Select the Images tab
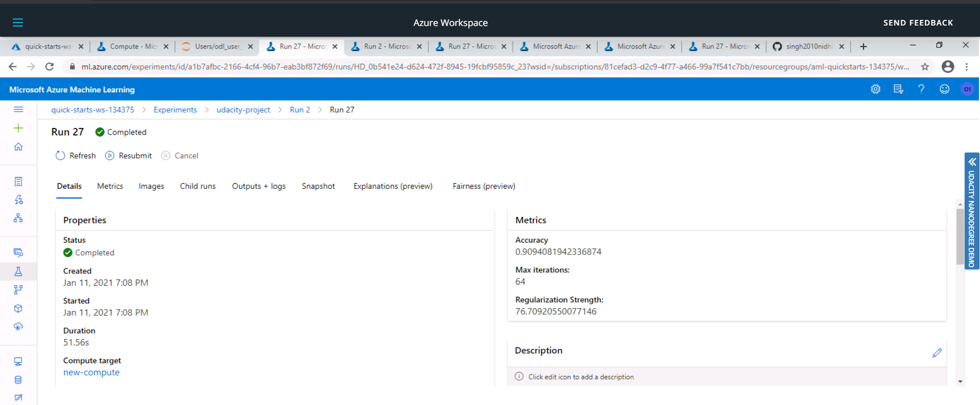980x405 pixels. tap(151, 186)
